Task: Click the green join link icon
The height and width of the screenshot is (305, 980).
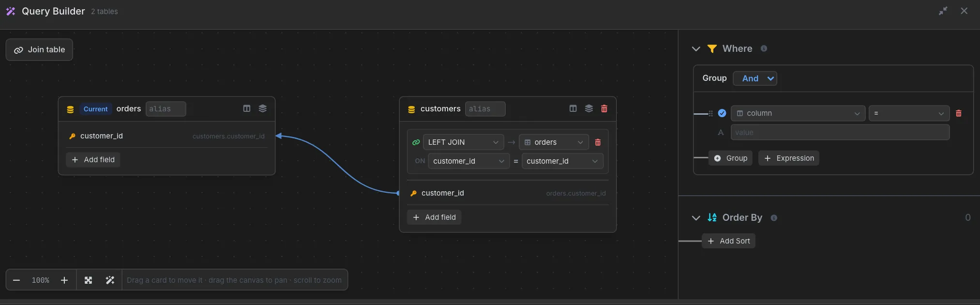Action: click(416, 142)
